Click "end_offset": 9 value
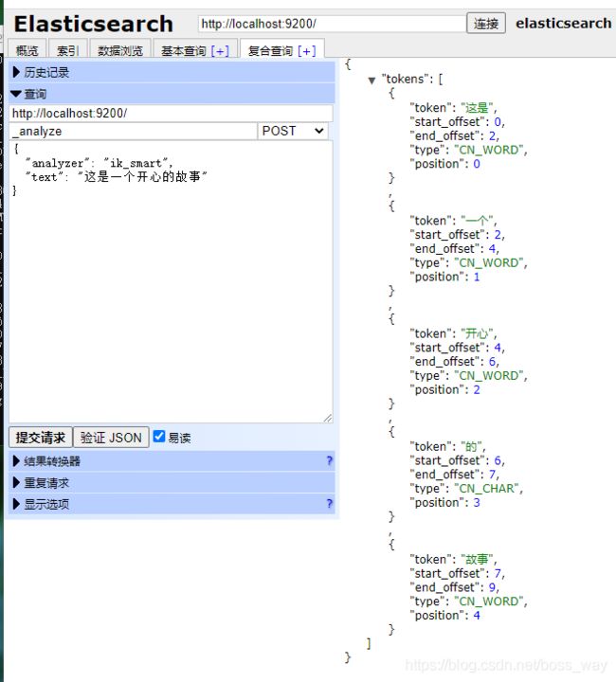The width and height of the screenshot is (616, 682). [x=492, y=587]
